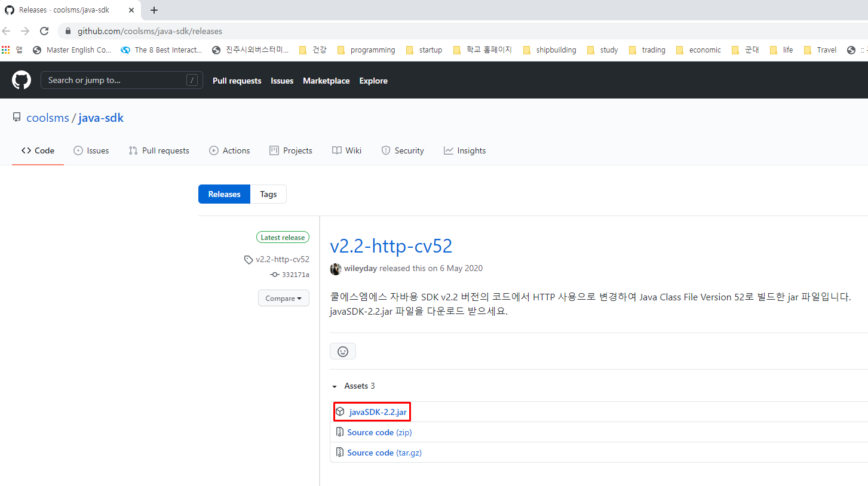Image resolution: width=868 pixels, height=486 pixels.
Task: Click the smiley add reaction button
Action: (343, 351)
